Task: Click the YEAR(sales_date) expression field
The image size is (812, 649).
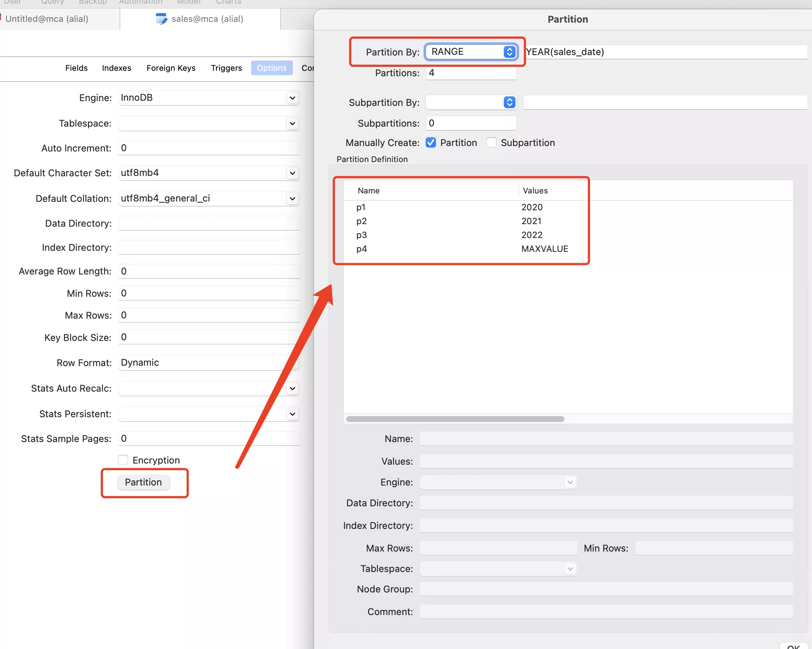Action: (666, 51)
